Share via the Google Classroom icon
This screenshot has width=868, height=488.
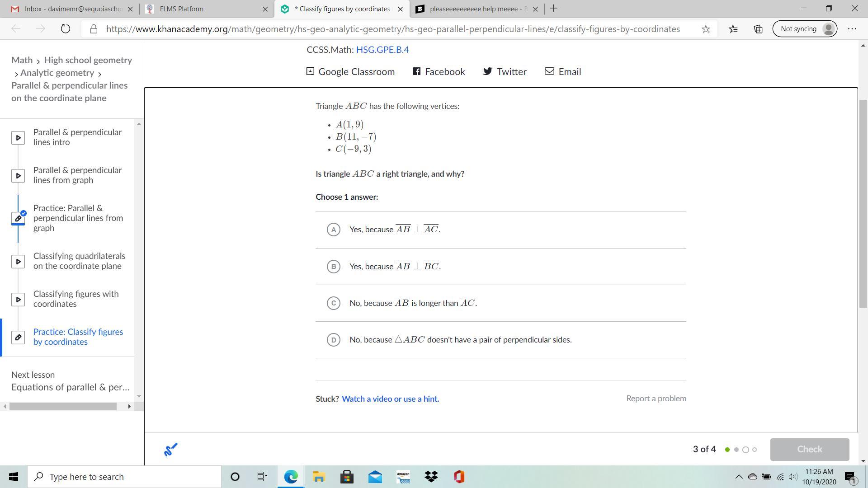point(310,71)
